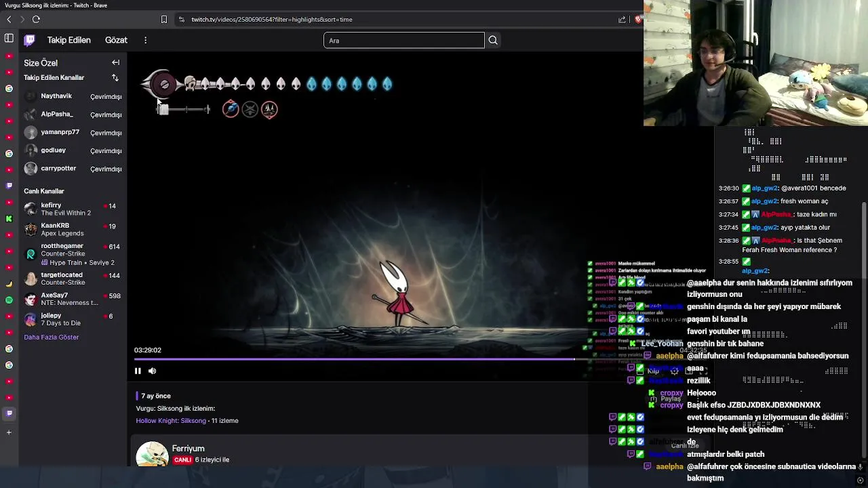This screenshot has height=488, width=868.
Task: Toggle the Brave sidebar panel icon
Action: pos(9,38)
